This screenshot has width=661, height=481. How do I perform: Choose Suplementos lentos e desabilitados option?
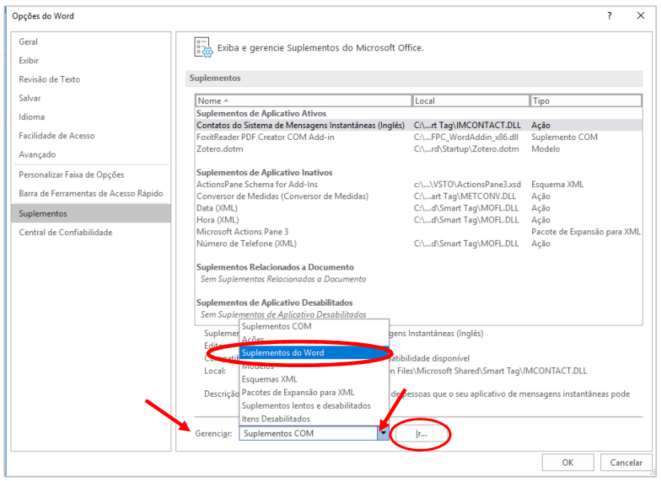pyautogui.click(x=314, y=406)
